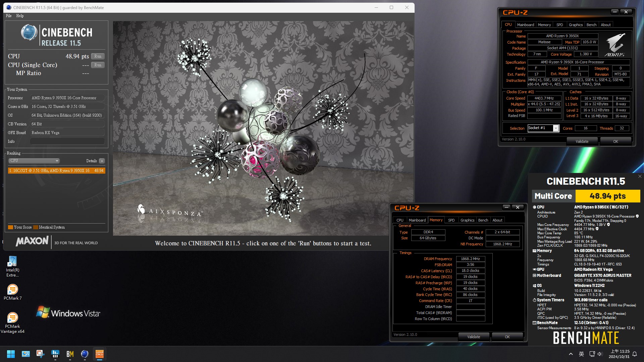Select the ranking entry scoring 48.94
644x362 pixels.
pyautogui.click(x=56, y=171)
